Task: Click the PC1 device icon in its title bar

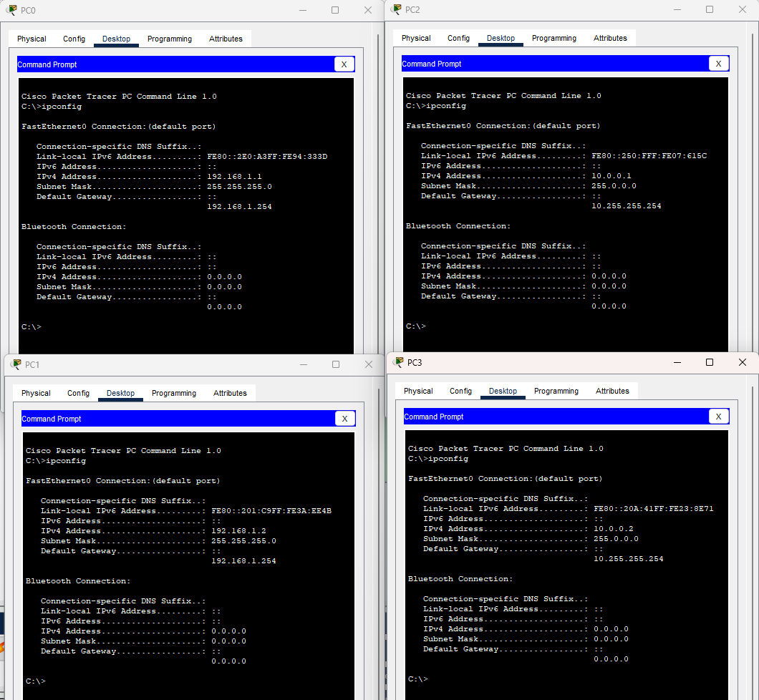Action: pos(16,364)
